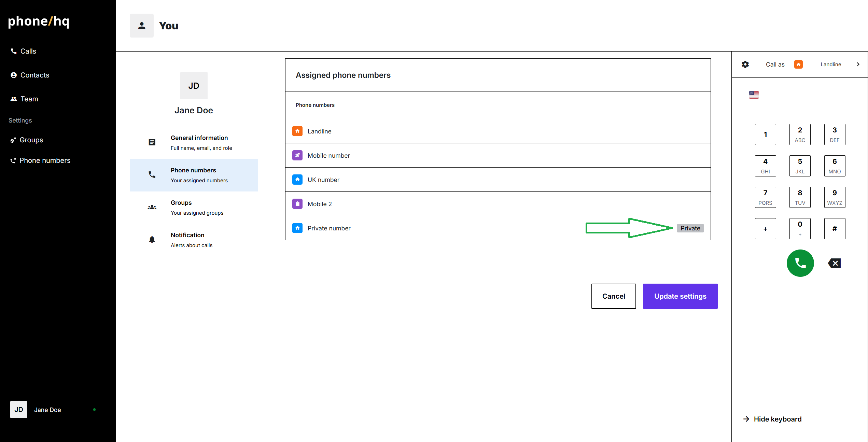The height and width of the screenshot is (442, 868).
Task: Click the Cancel button
Action: [613, 296]
